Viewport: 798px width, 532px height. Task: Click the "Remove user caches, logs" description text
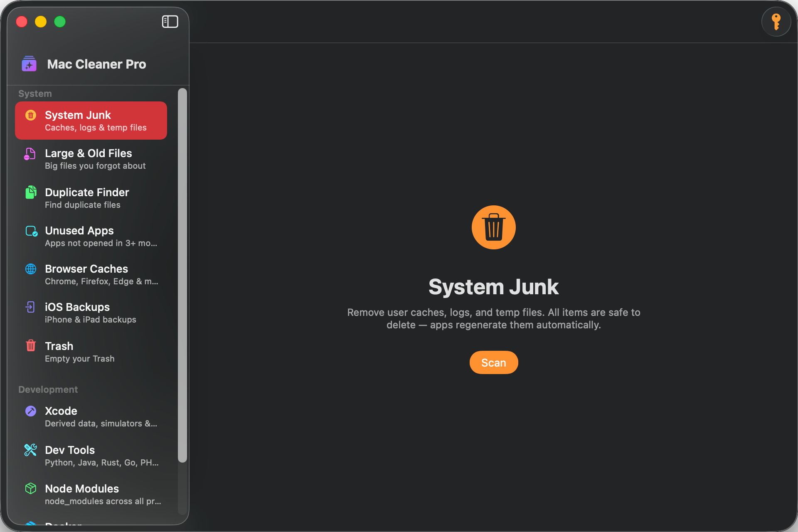[x=494, y=319]
